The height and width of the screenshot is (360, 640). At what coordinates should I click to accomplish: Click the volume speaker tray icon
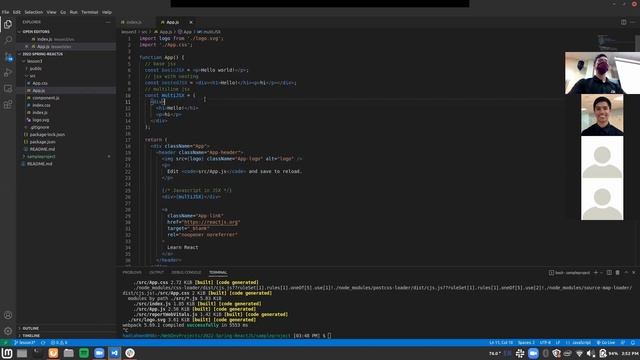(591, 353)
